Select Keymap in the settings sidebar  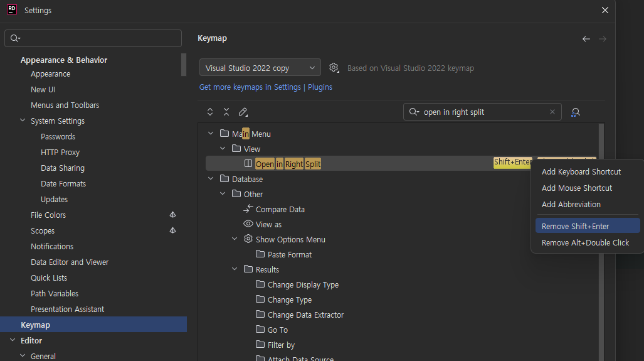pos(93,325)
